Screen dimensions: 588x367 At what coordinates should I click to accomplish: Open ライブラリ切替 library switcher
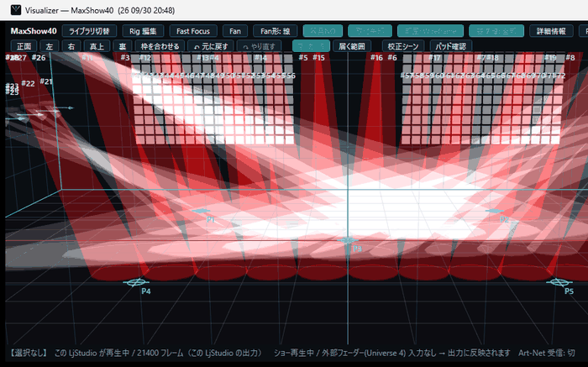(89, 31)
